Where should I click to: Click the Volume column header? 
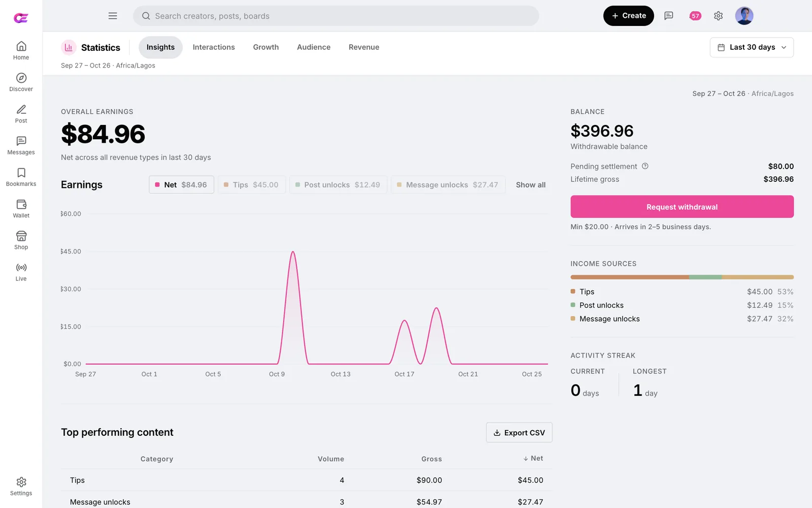[x=331, y=459]
